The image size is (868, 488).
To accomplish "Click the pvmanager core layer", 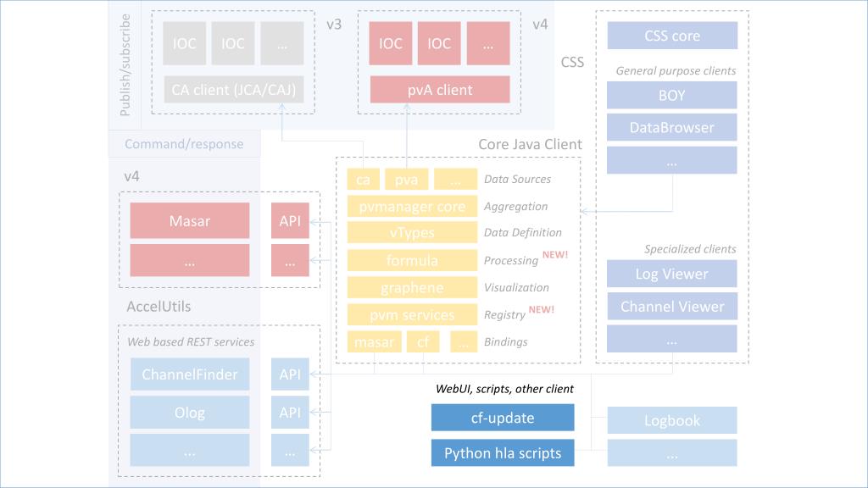I will pyautogui.click(x=413, y=207).
